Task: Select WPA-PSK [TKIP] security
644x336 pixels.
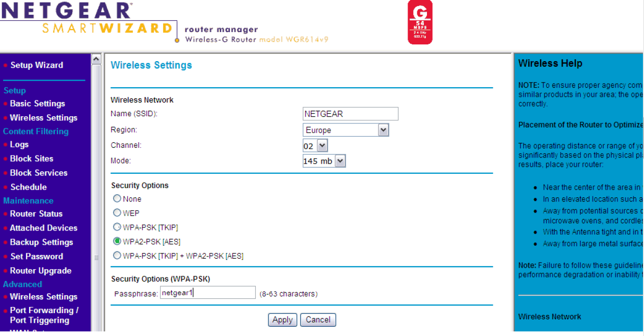Action: point(117,227)
